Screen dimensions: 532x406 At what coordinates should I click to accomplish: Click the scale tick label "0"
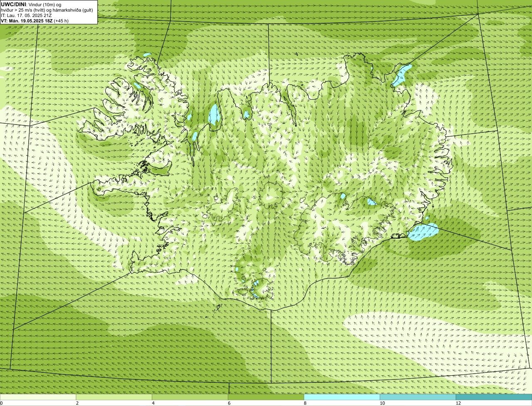click(1, 403)
